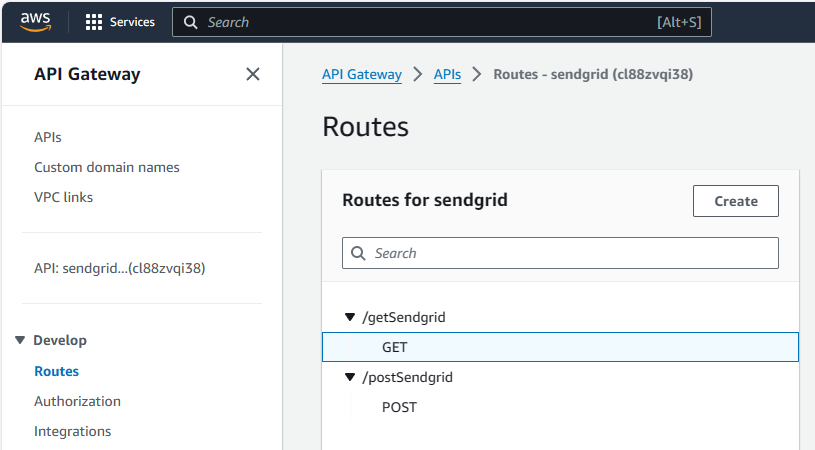Collapse the Develop section arrow

(20, 340)
